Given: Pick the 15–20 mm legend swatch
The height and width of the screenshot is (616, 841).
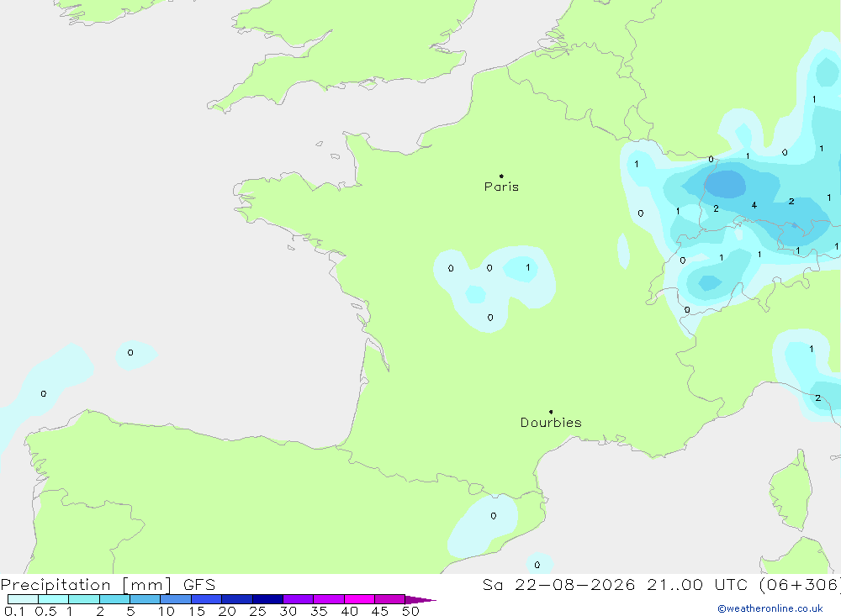Looking at the screenshot, I should point(207,599).
